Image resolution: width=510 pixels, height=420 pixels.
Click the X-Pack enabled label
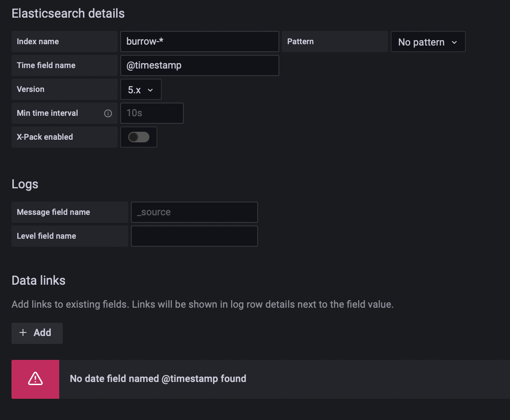(45, 137)
